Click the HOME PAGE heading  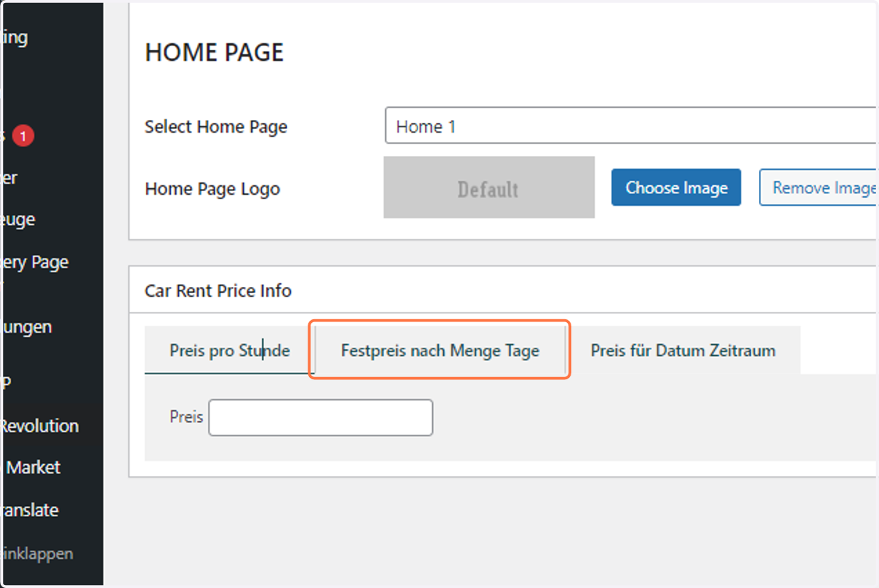(x=214, y=53)
